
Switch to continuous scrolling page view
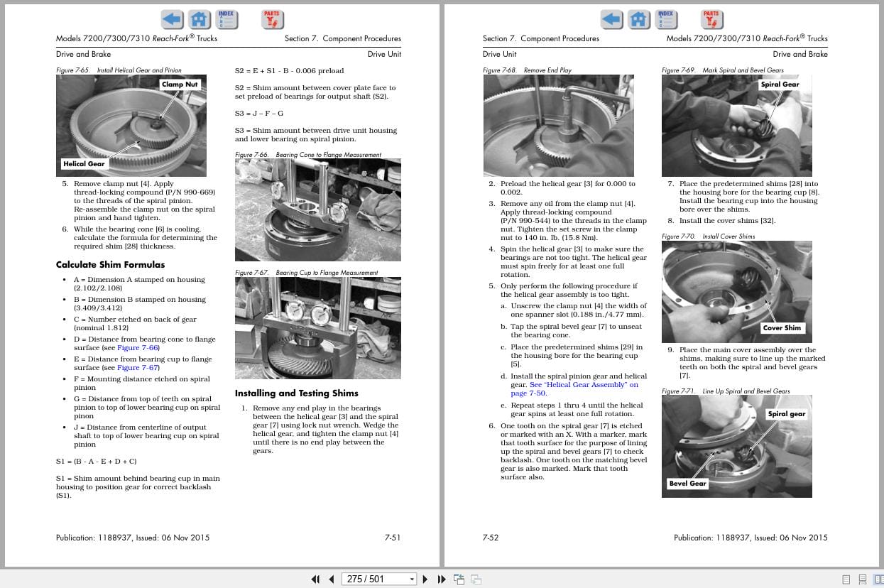tap(862, 579)
